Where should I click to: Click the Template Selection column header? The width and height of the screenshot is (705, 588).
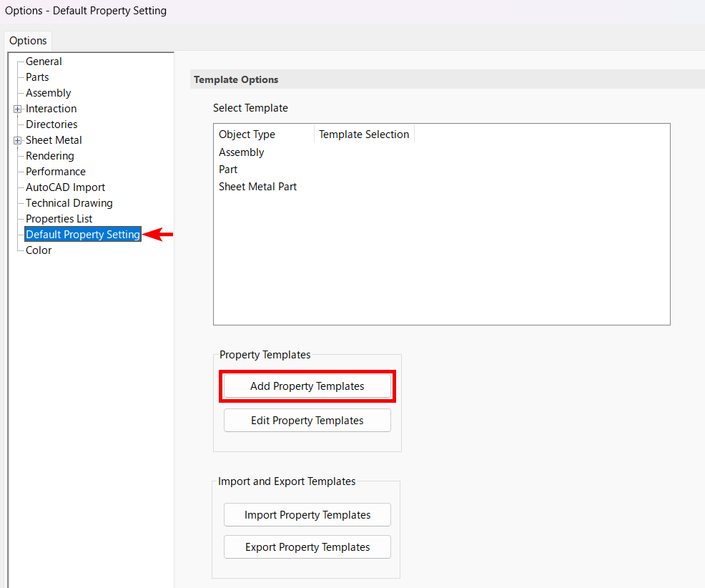click(364, 134)
